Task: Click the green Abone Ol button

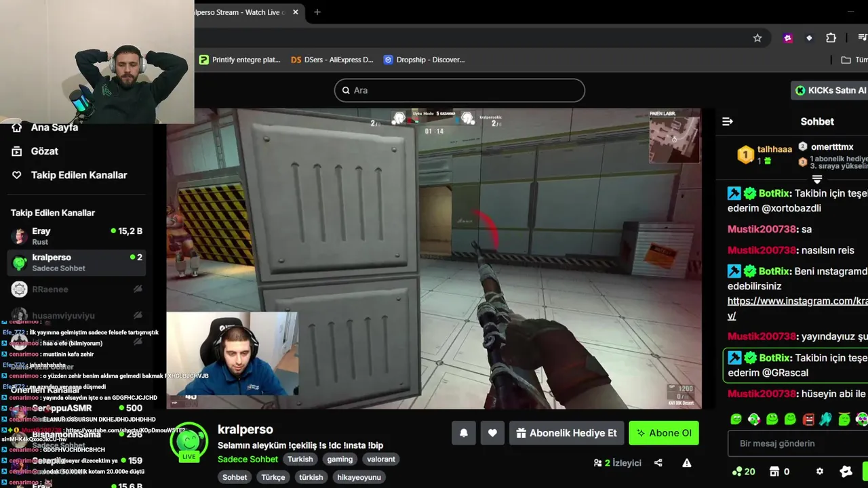Action: pos(664,433)
